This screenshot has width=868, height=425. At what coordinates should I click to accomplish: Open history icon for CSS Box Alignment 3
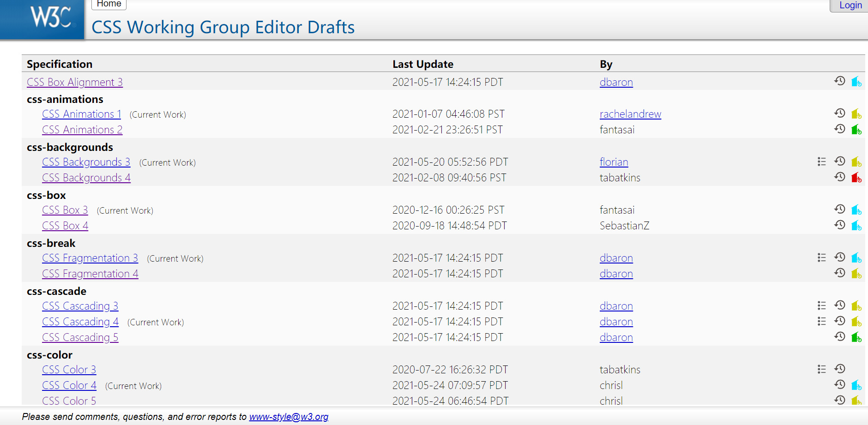coord(839,81)
